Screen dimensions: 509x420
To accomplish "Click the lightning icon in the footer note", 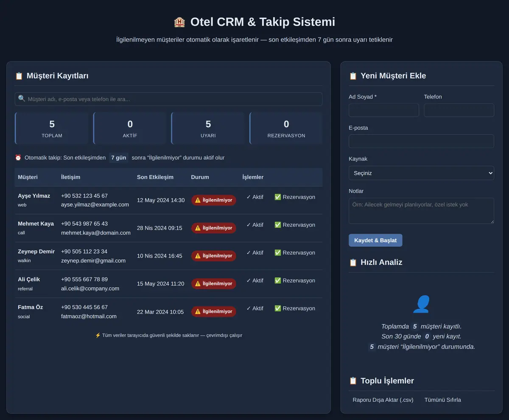I will coord(98,335).
